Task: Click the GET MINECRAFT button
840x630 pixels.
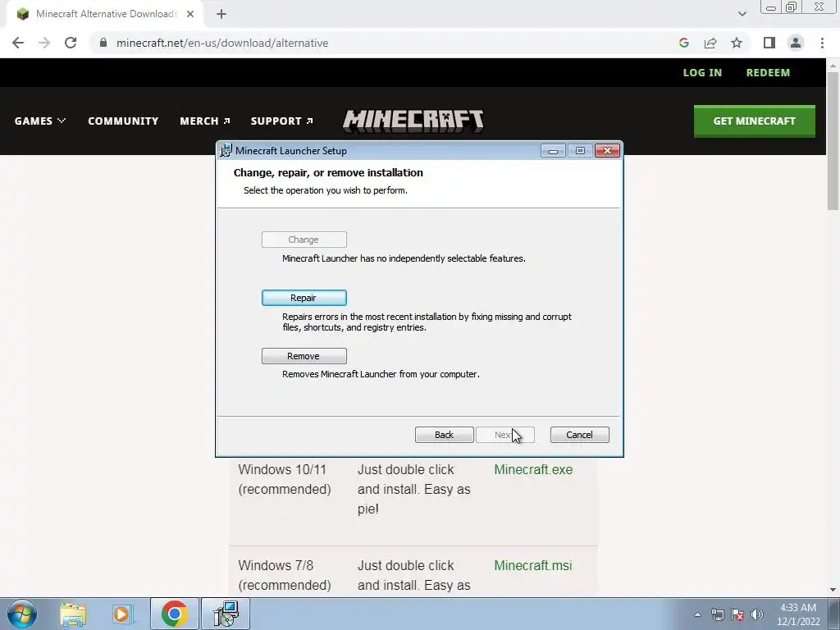Action: point(755,121)
